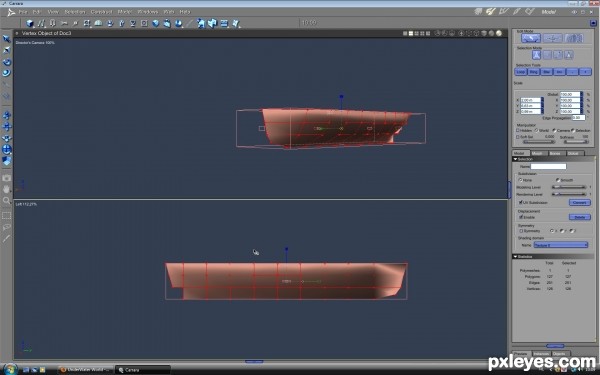Adjust the Softness slider
The image size is (600, 375).
click(x=576, y=142)
